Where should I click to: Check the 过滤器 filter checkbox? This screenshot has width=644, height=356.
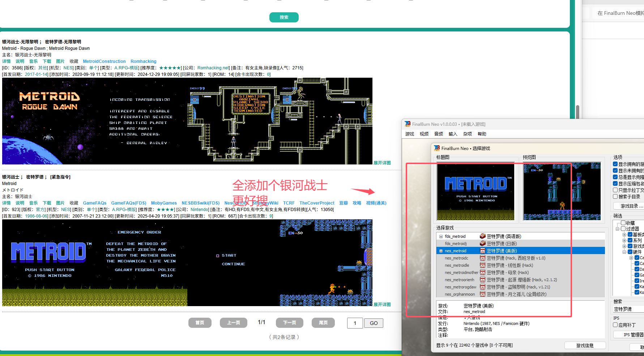coord(623,229)
